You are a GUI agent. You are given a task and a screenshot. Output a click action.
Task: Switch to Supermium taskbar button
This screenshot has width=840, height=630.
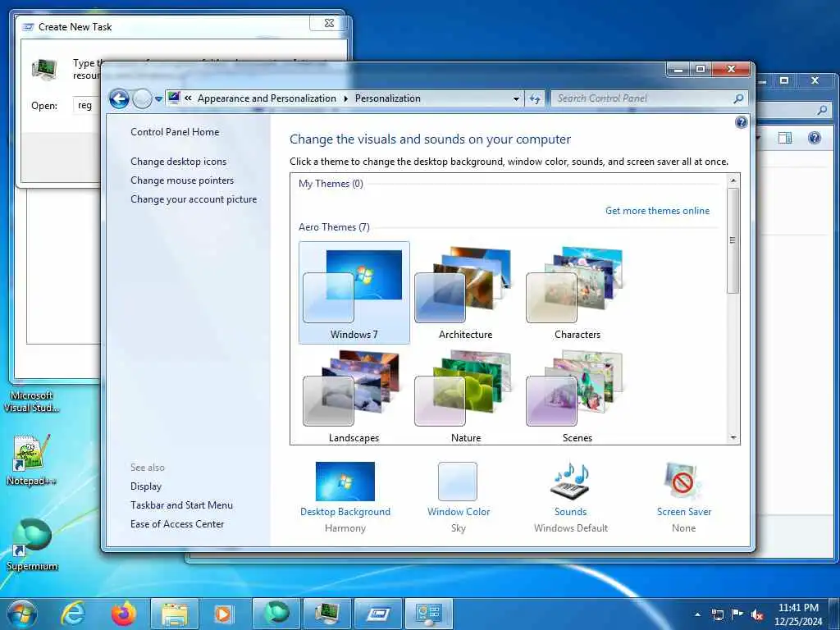[x=276, y=614]
